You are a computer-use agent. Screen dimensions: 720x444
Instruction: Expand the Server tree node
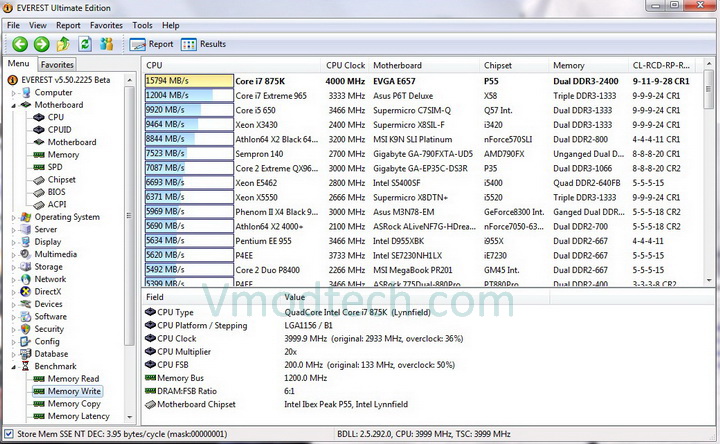(13, 230)
